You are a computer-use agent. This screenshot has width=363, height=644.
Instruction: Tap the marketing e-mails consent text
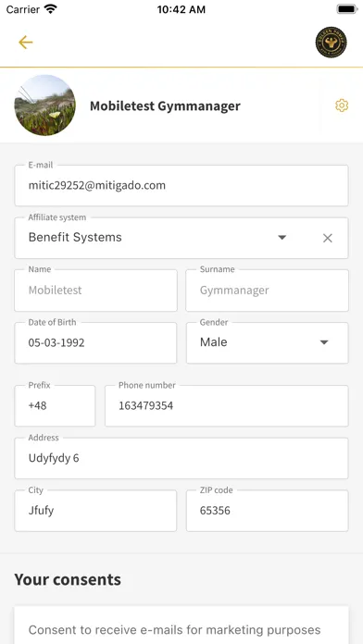174,629
